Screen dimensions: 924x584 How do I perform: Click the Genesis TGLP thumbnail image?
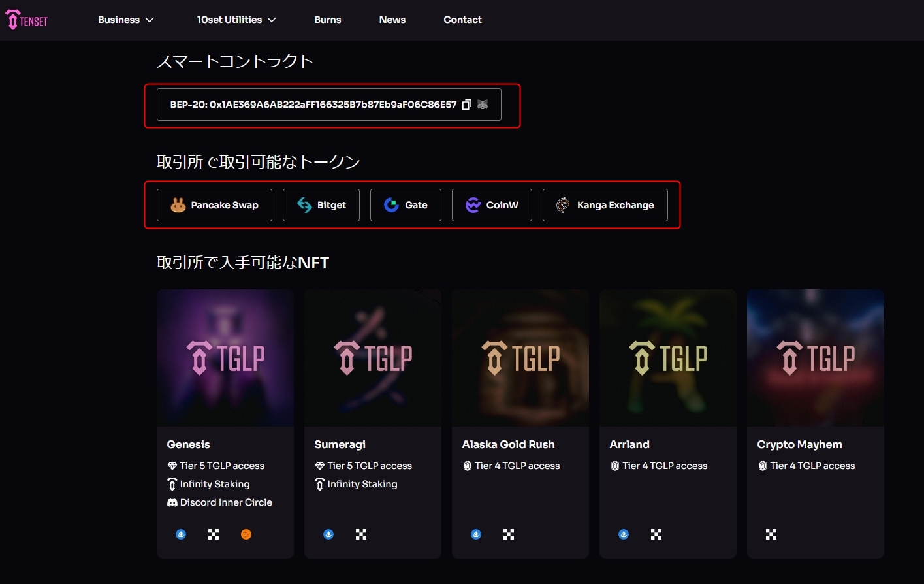pos(225,358)
